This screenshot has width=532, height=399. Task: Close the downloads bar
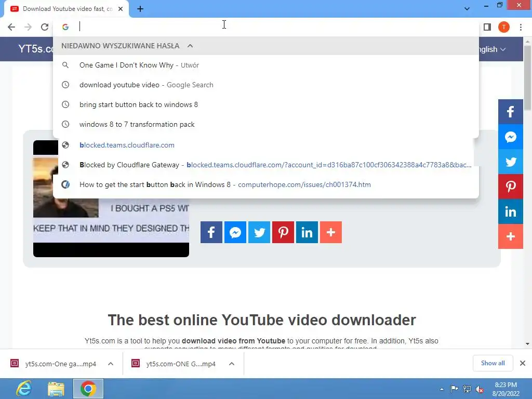pos(523,363)
